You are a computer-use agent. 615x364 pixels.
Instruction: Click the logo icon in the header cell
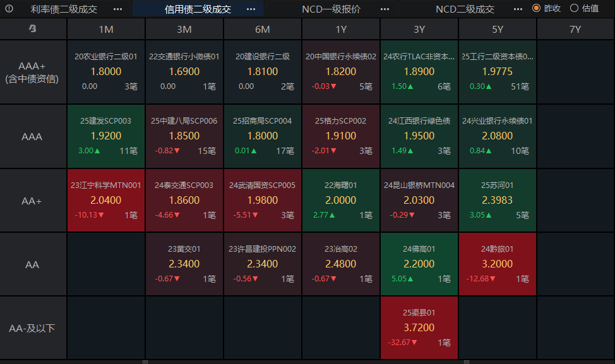[x=33, y=28]
